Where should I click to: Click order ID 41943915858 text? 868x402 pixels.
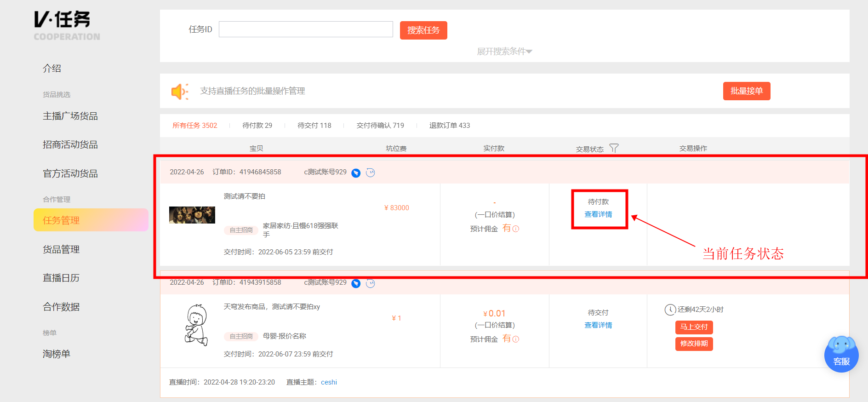(247, 282)
